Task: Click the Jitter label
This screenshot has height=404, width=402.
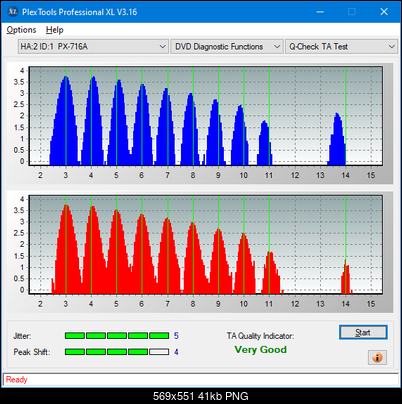Action: pos(22,336)
